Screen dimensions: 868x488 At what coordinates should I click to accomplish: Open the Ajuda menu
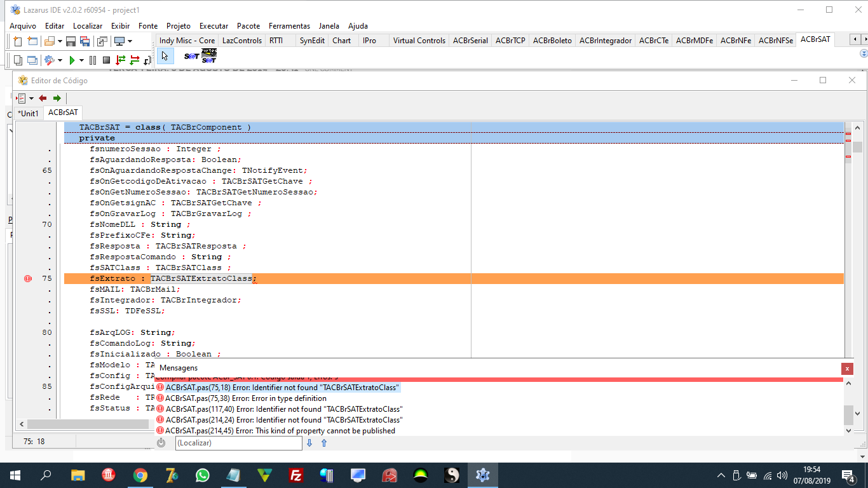358,26
